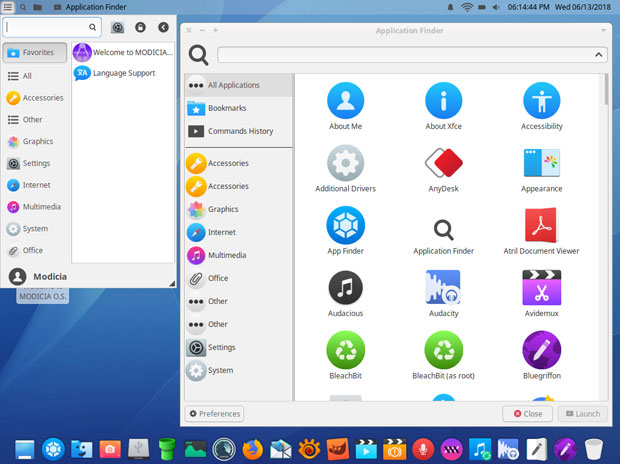The height and width of the screenshot is (464, 620).
Task: Click the Wi-Fi indicator in top panel
Action: (467, 7)
